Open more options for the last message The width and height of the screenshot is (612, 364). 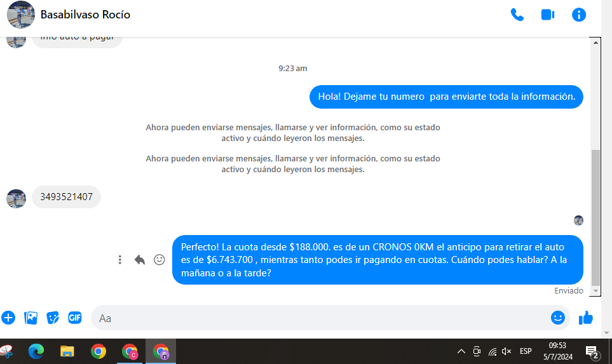point(120,260)
